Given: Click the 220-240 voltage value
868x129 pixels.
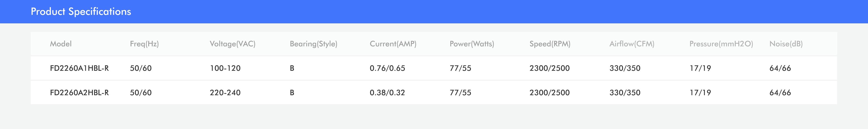Looking at the screenshot, I should tap(225, 92).
